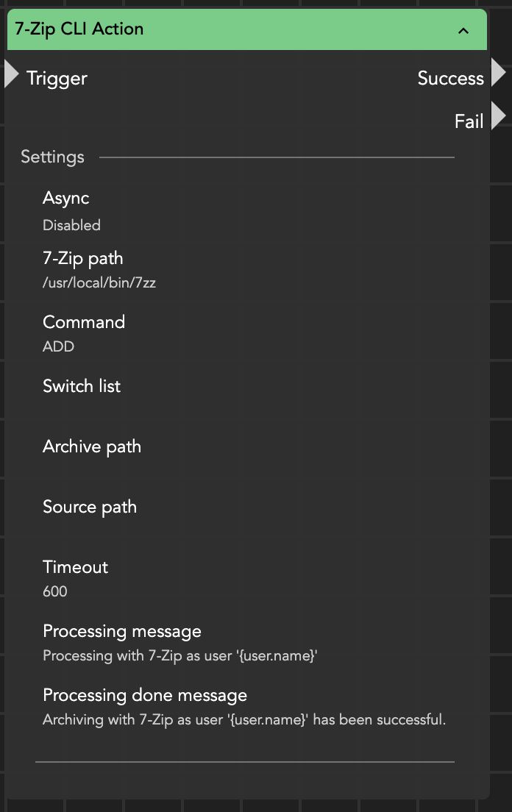Viewport: 512px width, 812px height.
Task: Click the Success output port triangle
Action: (x=498, y=73)
